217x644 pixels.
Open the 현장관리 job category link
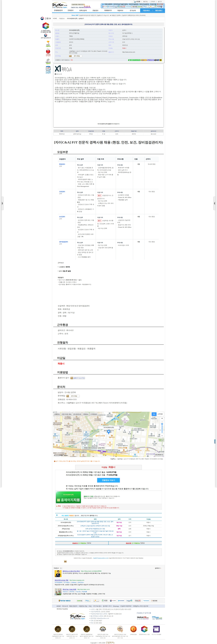click(62, 164)
